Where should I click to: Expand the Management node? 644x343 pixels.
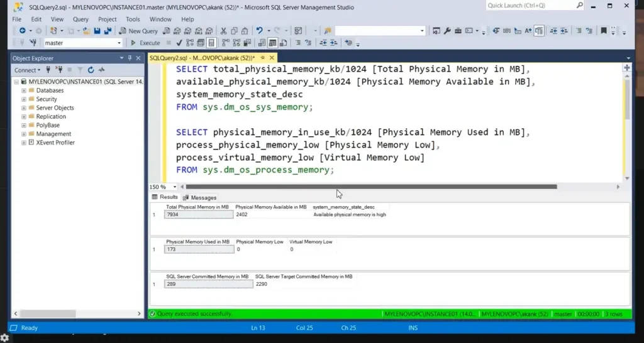24,134
